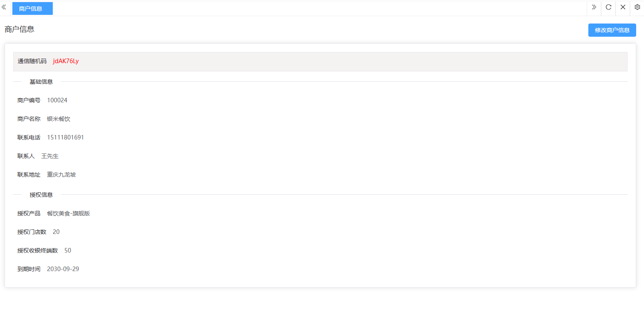This screenshot has height=314, width=644.
Task: Click merchant name 银米餐饮
Action: 59,119
